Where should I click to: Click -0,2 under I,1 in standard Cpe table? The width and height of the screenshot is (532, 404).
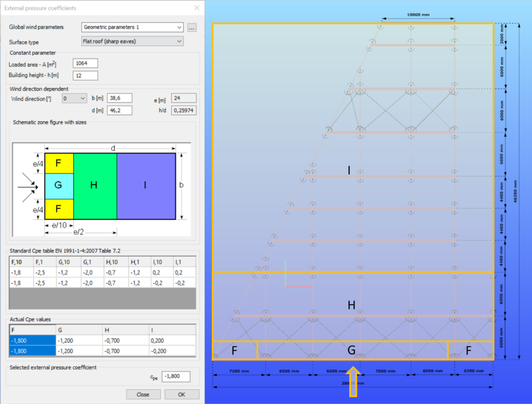[184, 283]
